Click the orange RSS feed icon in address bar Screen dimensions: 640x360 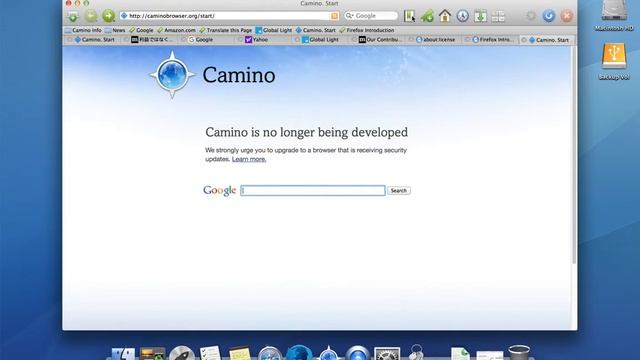pyautogui.click(x=334, y=16)
